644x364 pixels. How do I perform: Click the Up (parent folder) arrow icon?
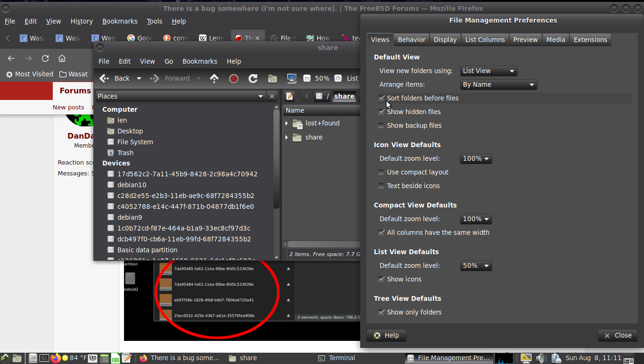click(x=214, y=79)
